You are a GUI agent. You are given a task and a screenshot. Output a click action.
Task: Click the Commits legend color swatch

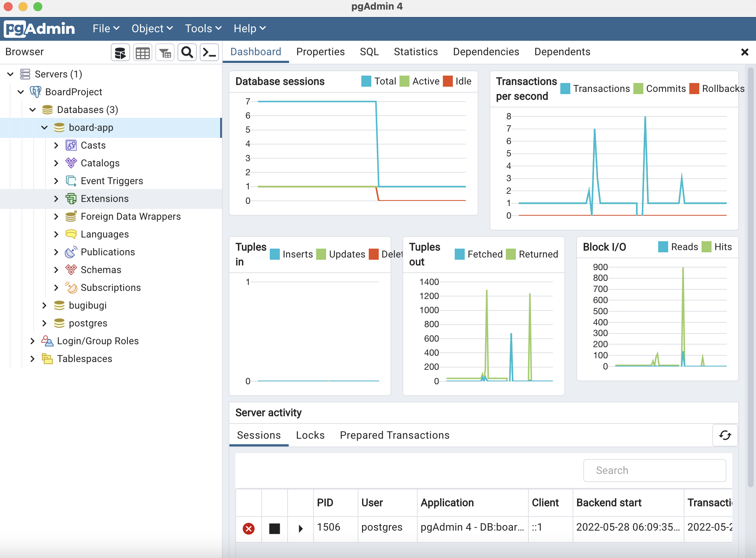(638, 89)
